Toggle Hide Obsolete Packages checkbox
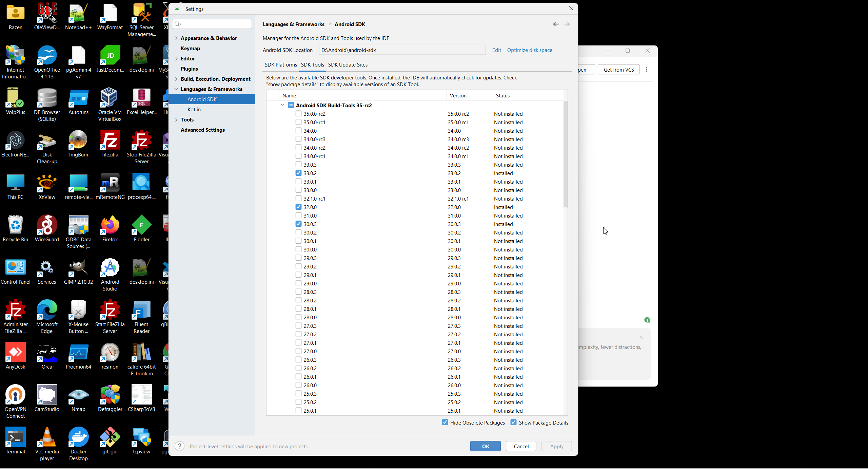This screenshot has height=469, width=868. (x=445, y=423)
